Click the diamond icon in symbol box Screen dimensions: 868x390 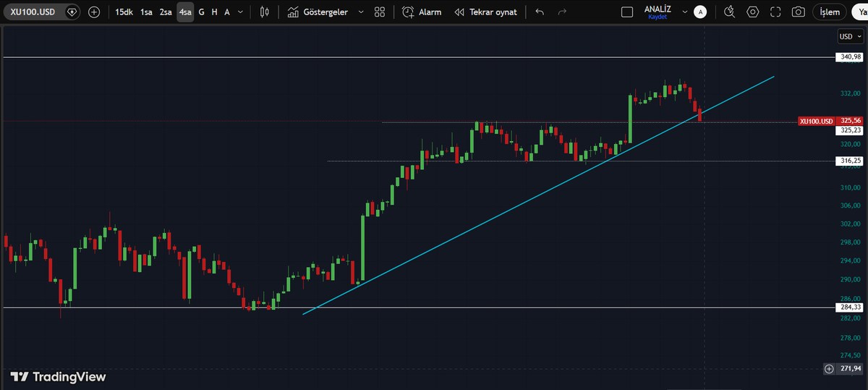point(71,12)
